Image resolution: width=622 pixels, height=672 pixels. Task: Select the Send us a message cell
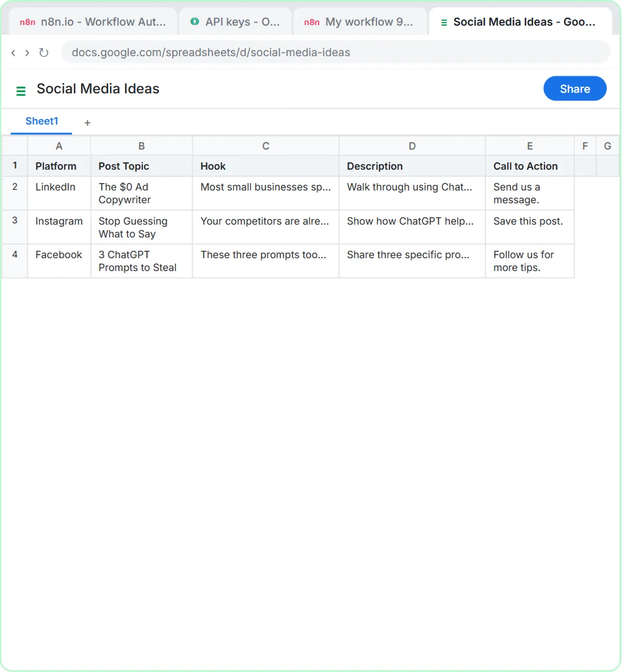tap(530, 193)
